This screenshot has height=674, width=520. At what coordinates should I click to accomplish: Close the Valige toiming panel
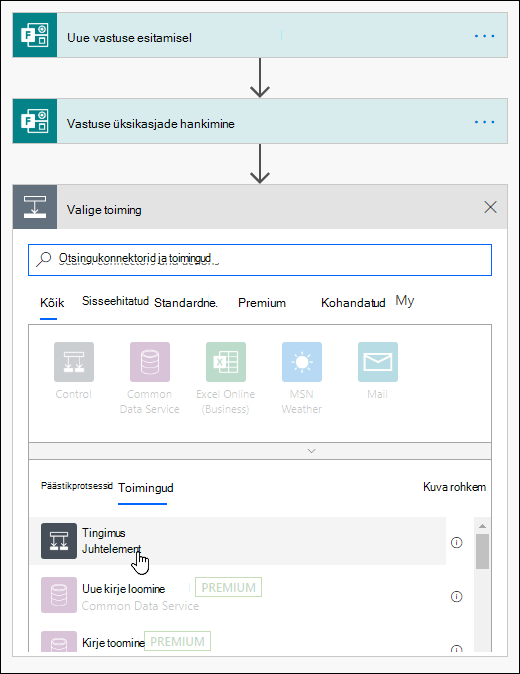click(x=490, y=207)
